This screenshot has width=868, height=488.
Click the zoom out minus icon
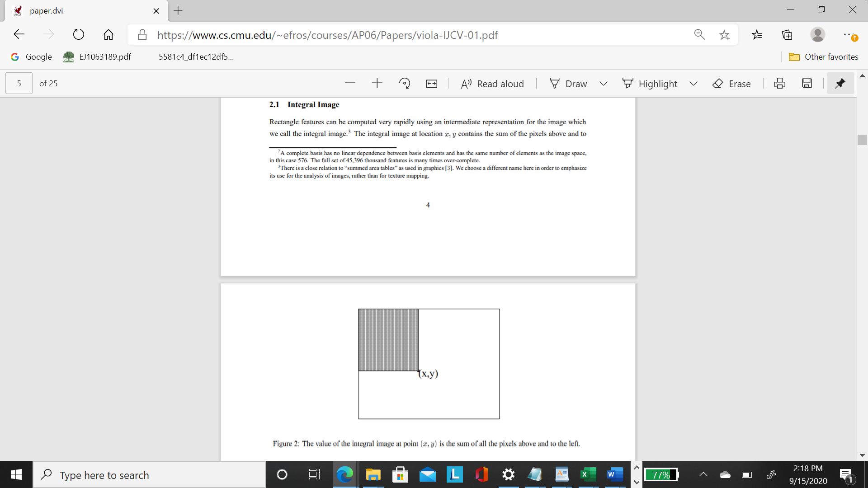point(350,84)
